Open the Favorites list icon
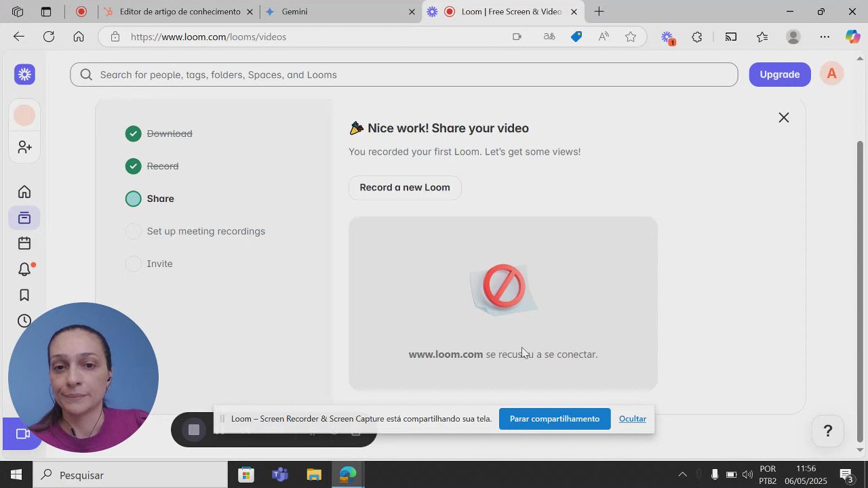The width and height of the screenshot is (868, 488). pos(762,37)
